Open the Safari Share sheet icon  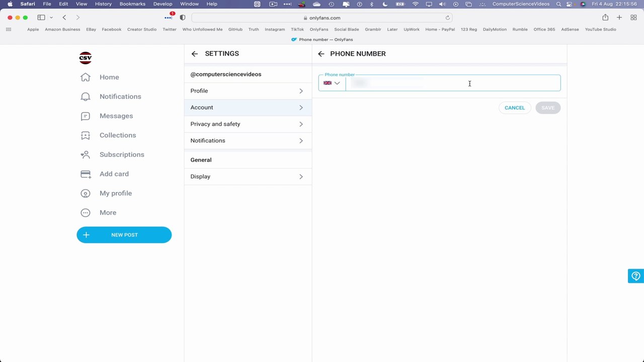pos(605,18)
